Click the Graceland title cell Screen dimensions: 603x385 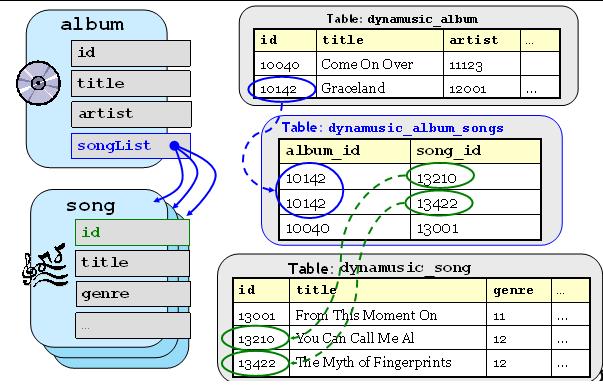click(x=380, y=88)
